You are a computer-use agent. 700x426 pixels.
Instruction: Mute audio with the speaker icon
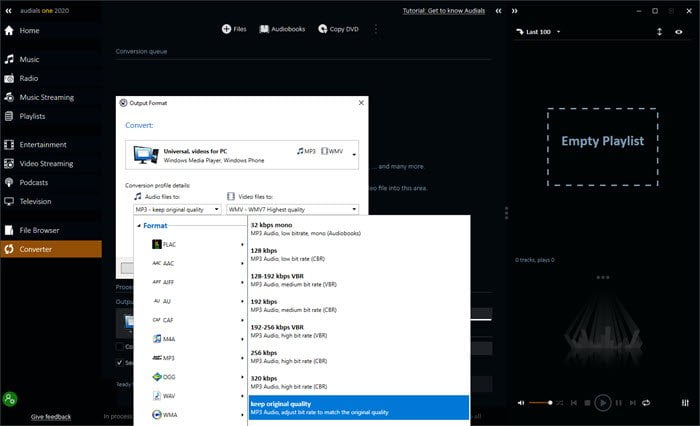click(521, 403)
